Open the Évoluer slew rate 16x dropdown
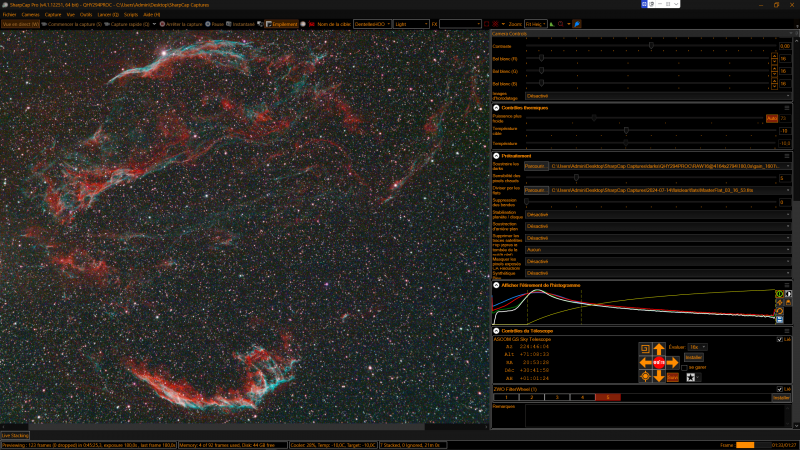Screen dimensions: 800x450 [697, 347]
